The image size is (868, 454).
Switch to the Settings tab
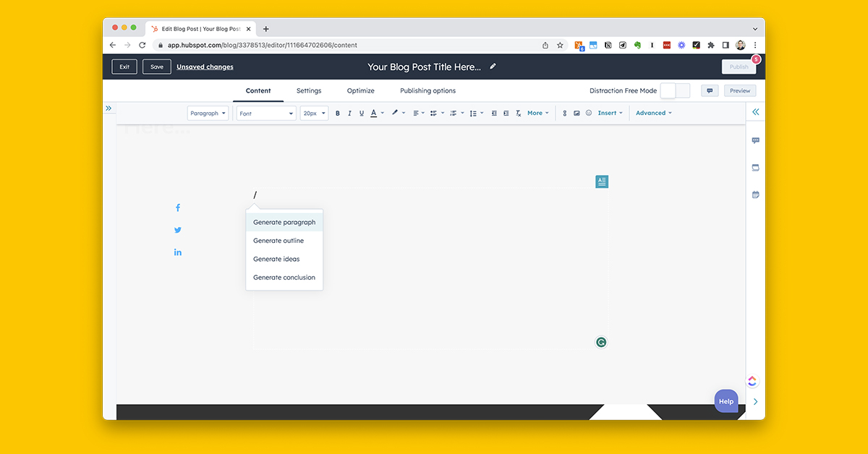pos(309,91)
